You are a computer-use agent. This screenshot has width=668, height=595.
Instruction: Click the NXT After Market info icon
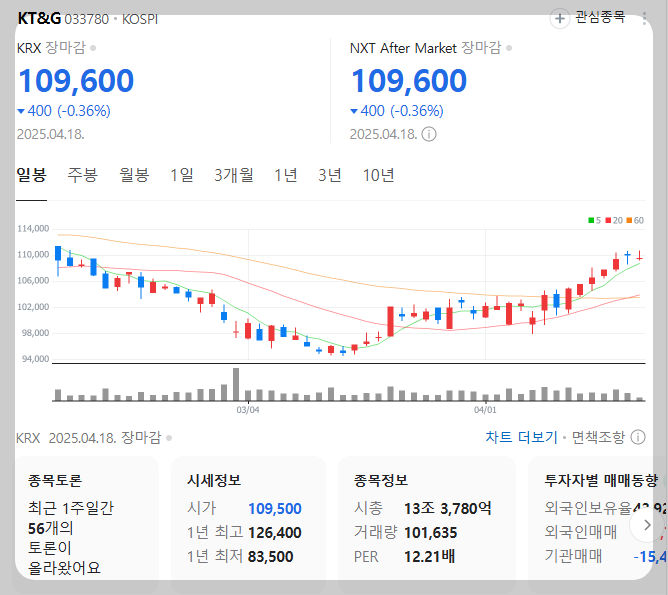point(429,134)
